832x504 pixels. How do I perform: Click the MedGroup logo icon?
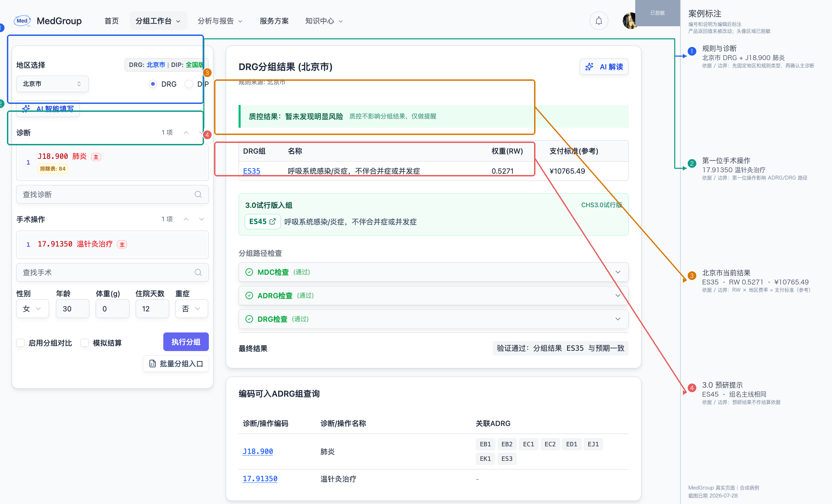coord(22,21)
